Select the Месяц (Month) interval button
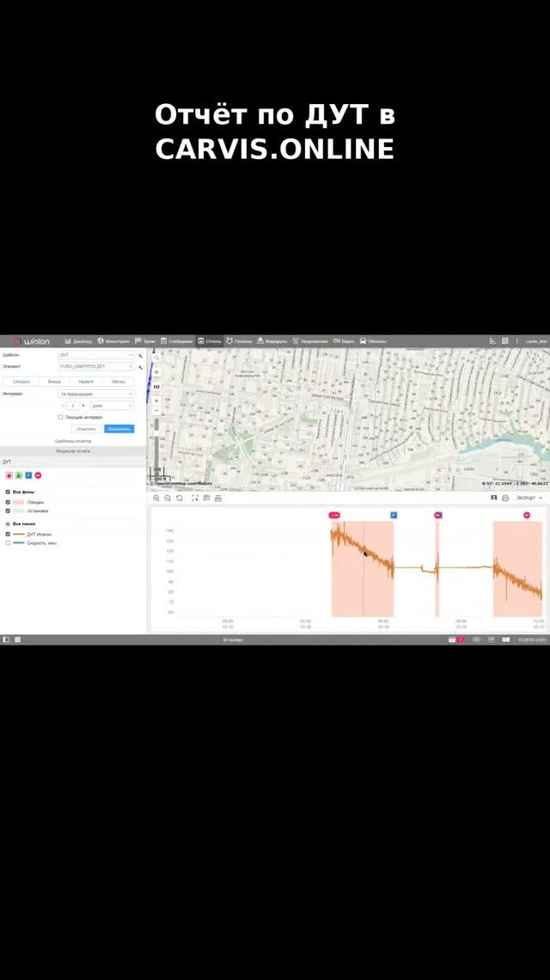This screenshot has height=980, width=550. click(x=118, y=381)
